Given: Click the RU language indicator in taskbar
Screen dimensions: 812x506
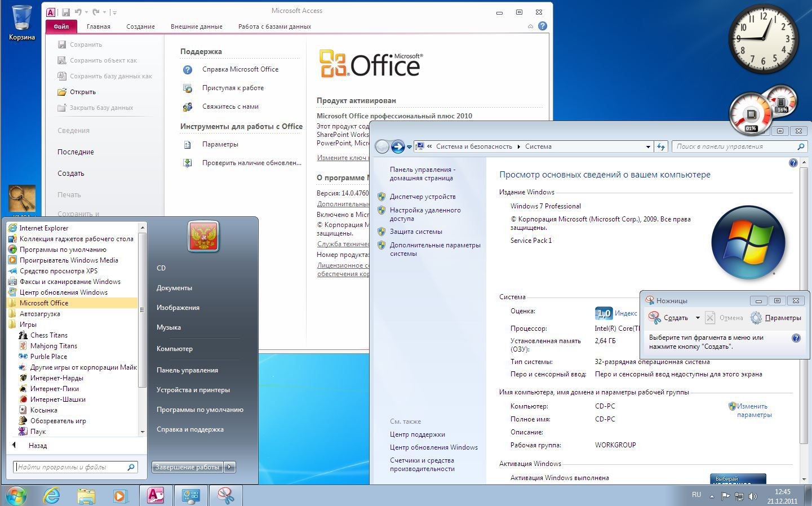Looking at the screenshot, I should click(696, 495).
